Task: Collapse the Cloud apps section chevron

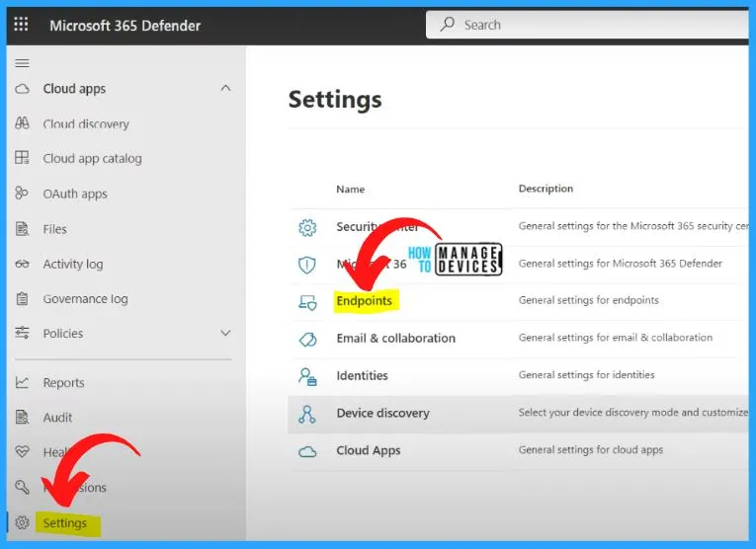Action: click(x=225, y=88)
